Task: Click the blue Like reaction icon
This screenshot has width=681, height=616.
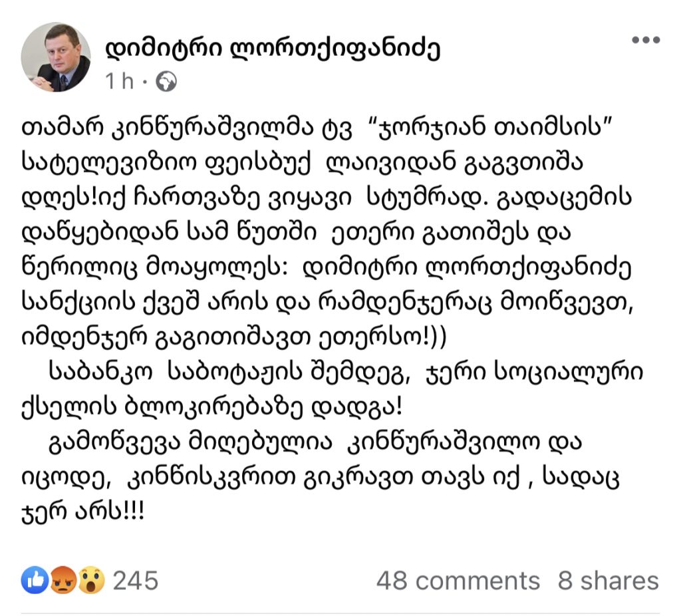Action: click(35, 580)
